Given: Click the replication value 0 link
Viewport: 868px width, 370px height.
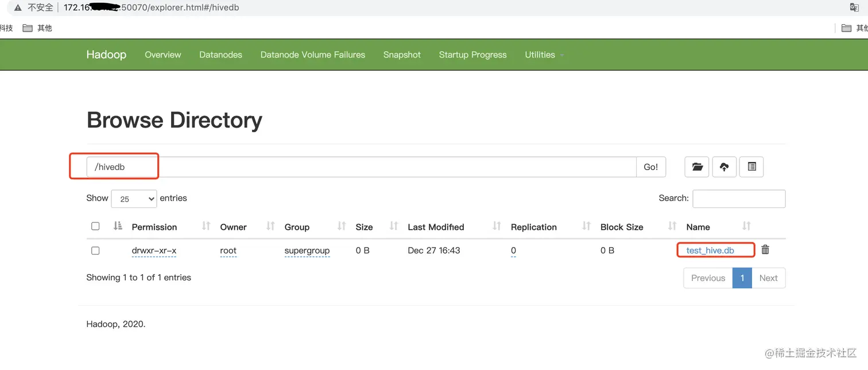Looking at the screenshot, I should pyautogui.click(x=513, y=250).
